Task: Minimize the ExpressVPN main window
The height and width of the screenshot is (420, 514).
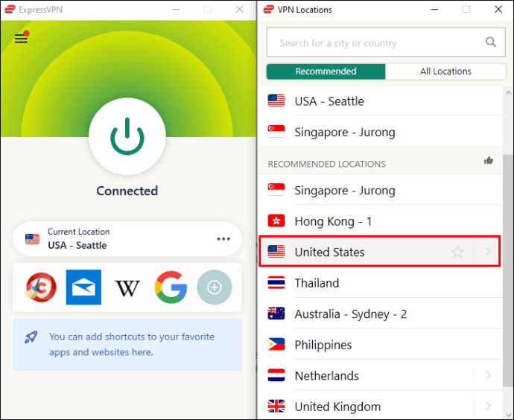Action: coord(176,9)
